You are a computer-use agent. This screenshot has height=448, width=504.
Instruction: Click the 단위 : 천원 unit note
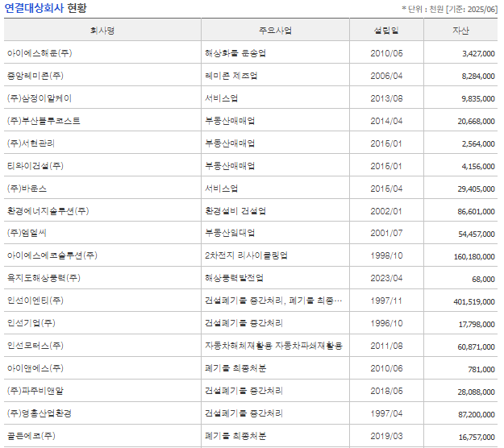point(449,10)
